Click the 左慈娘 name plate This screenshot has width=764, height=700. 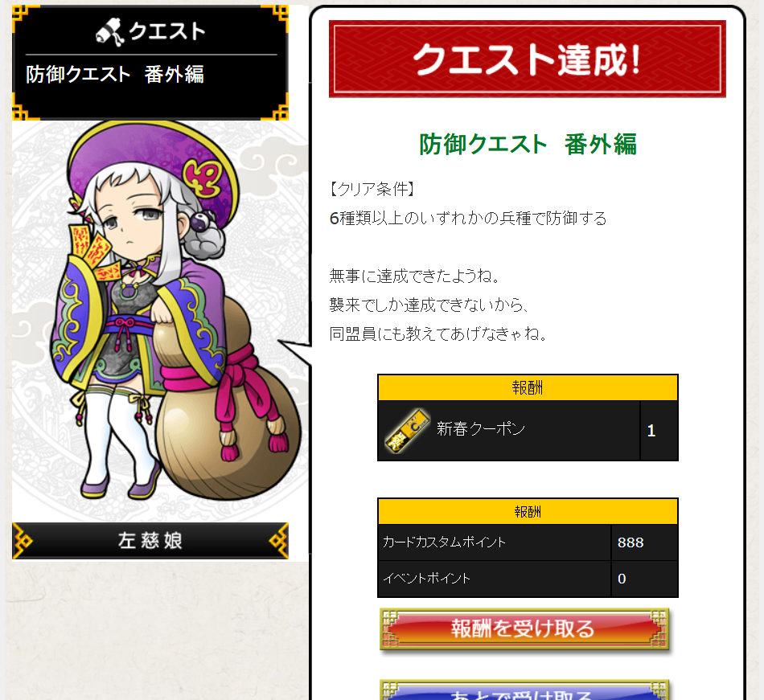(150, 540)
